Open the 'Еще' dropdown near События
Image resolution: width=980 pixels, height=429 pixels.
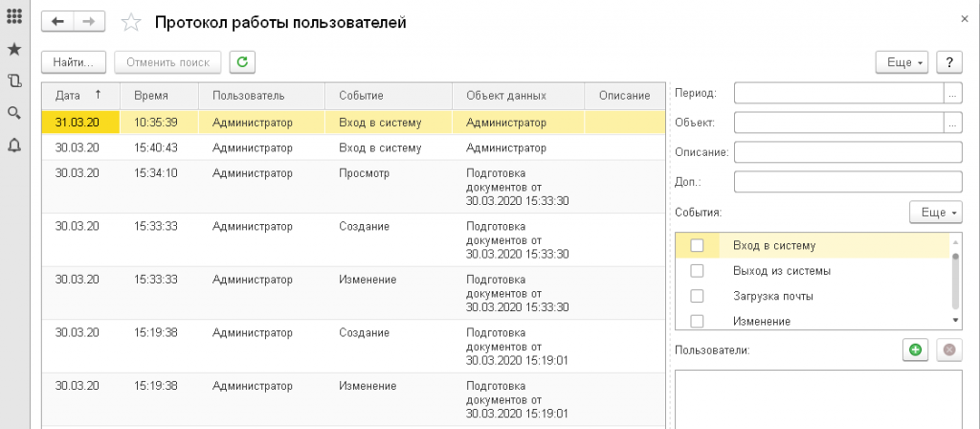[934, 213]
